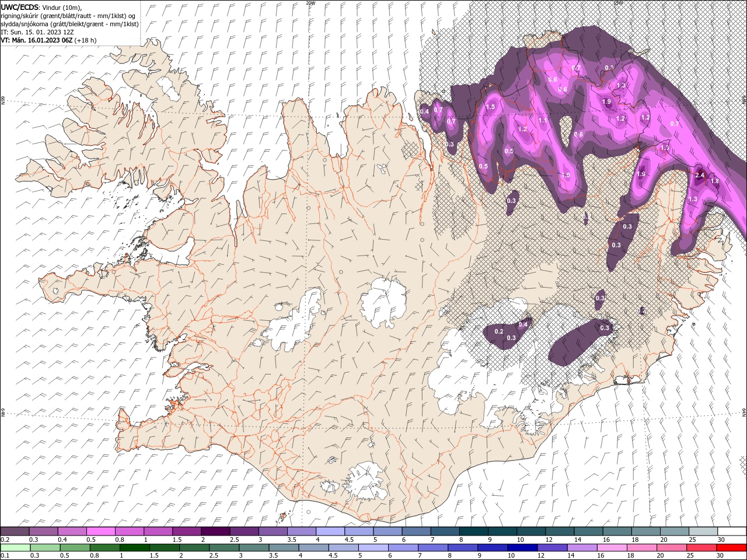Click the large central white glacier area
Viewport: 747px width, 560px height.
384,302
